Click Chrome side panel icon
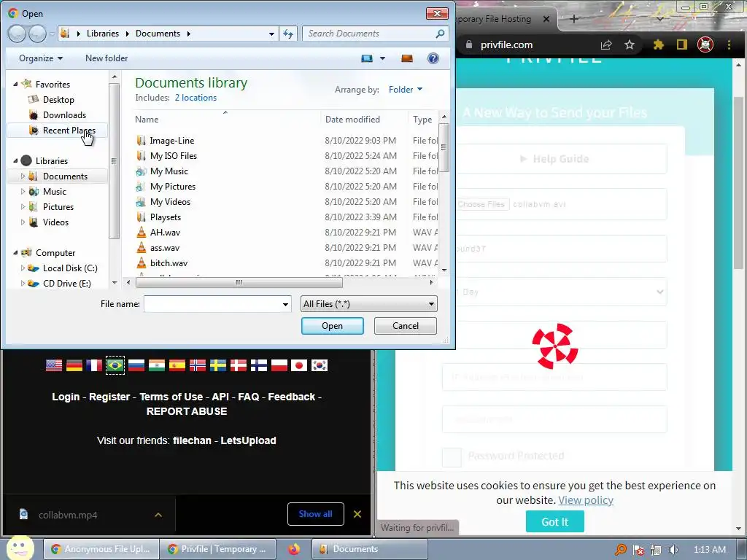This screenshot has height=560, width=747. (682, 44)
